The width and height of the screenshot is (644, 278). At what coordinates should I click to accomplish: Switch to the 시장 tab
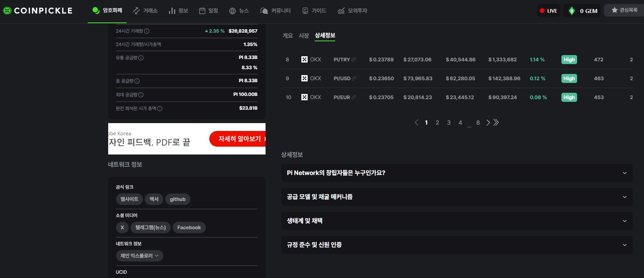[304, 36]
